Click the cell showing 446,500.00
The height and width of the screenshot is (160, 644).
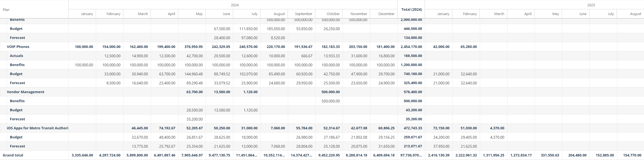click(411, 28)
